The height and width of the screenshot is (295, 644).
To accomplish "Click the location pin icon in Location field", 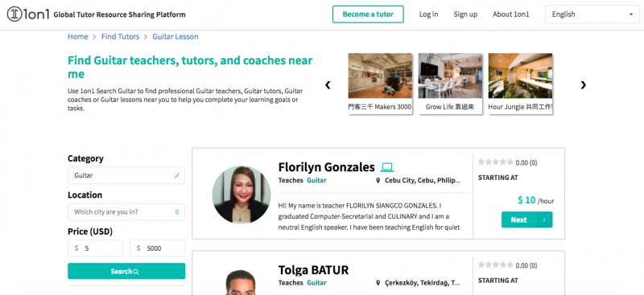I will point(177,212).
